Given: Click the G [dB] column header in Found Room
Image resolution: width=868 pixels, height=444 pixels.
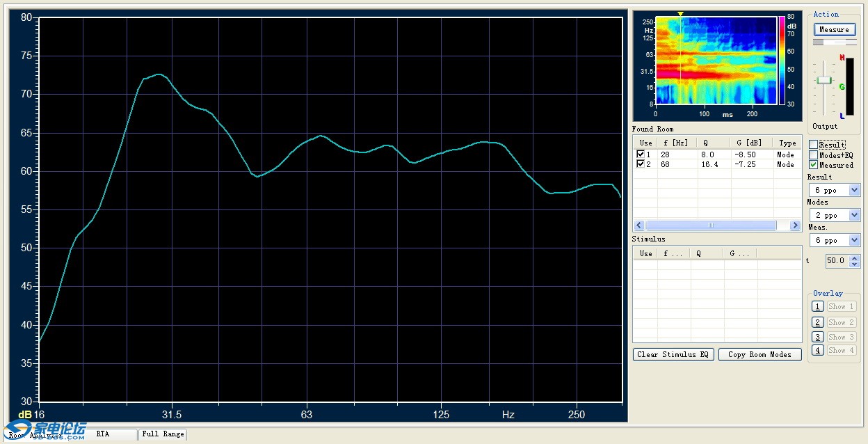Looking at the screenshot, I should pos(752,143).
